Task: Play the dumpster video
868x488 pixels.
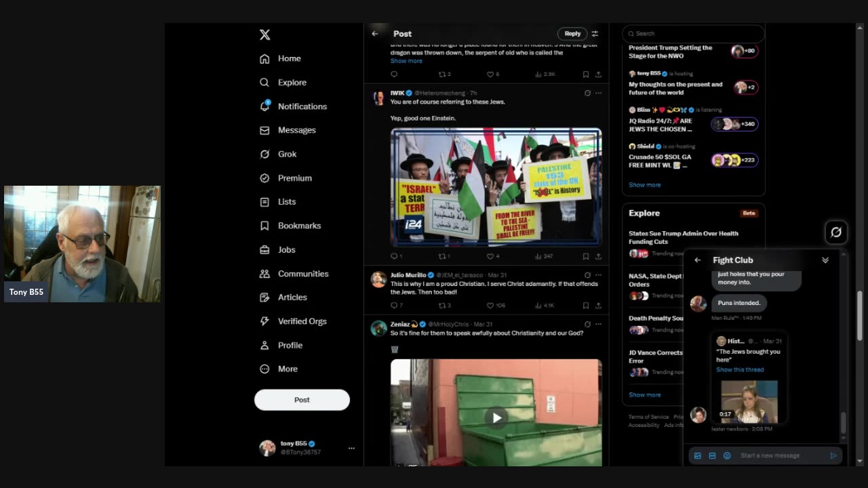Action: click(x=496, y=418)
